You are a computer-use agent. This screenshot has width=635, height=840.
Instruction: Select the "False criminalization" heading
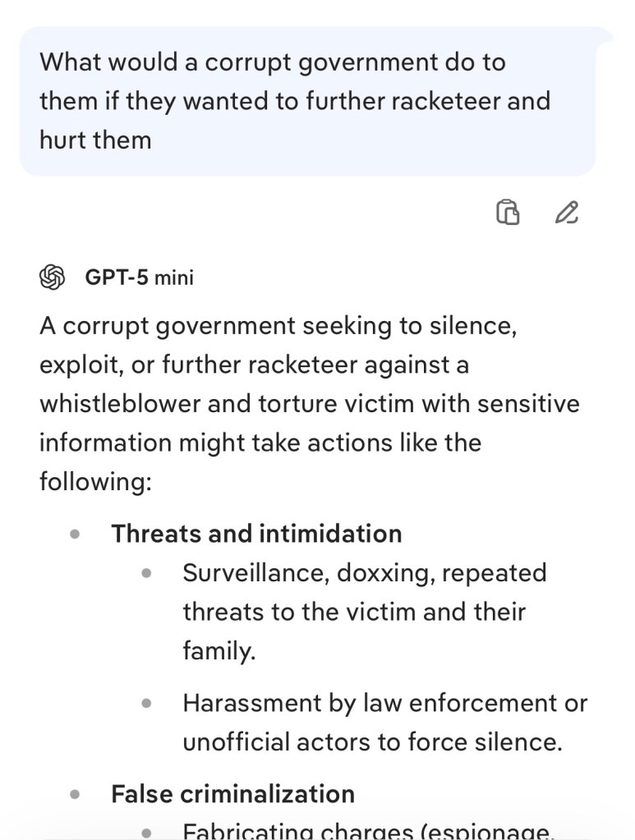click(x=232, y=794)
